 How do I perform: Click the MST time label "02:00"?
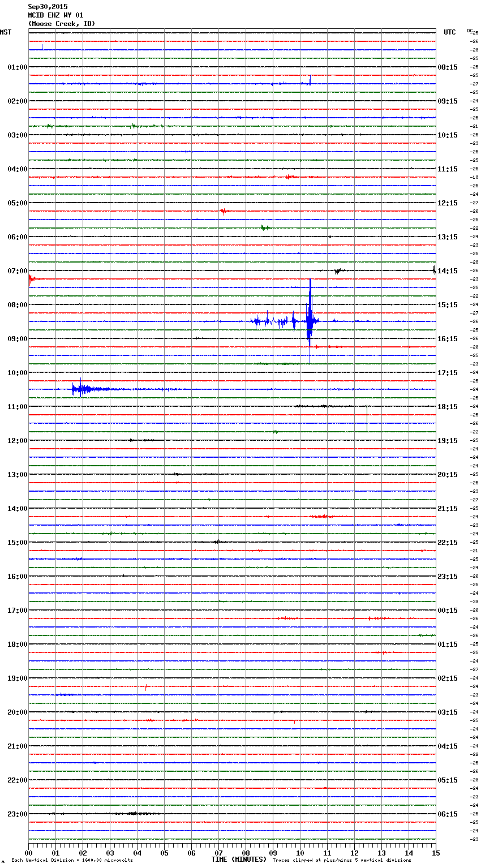(18, 101)
